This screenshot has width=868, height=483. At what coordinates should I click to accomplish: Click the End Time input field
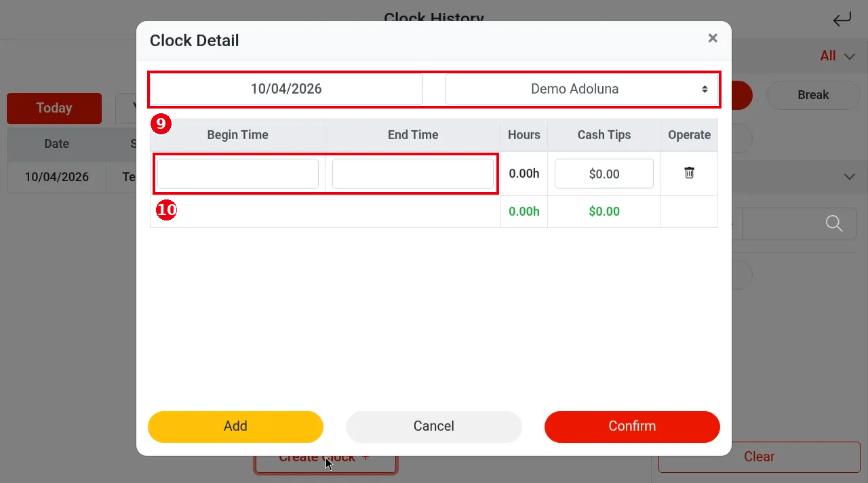click(413, 174)
